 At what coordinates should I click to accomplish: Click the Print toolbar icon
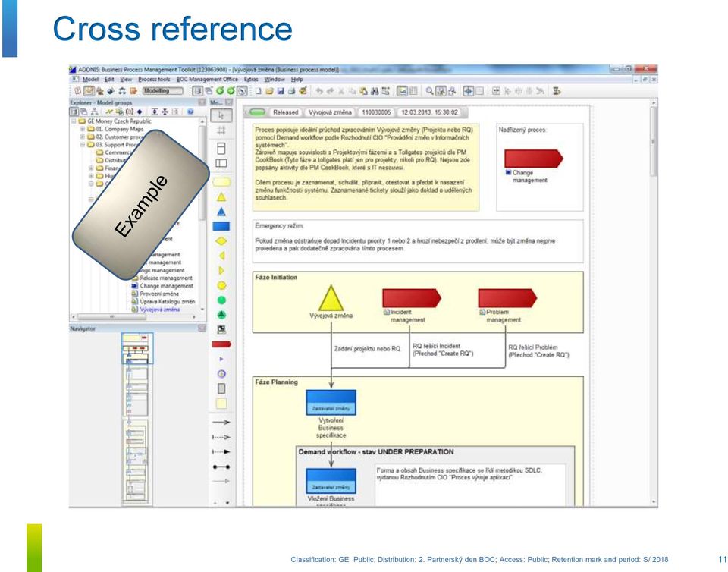tap(291, 91)
